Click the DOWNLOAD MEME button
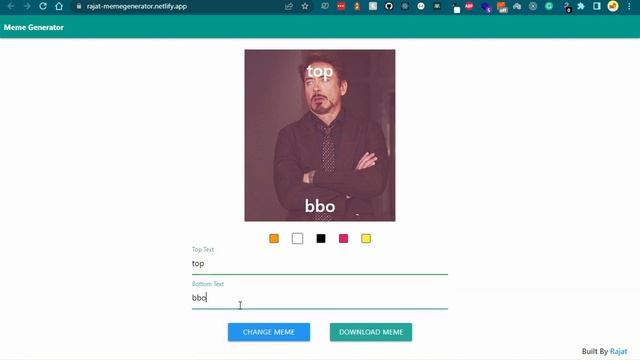 click(371, 332)
